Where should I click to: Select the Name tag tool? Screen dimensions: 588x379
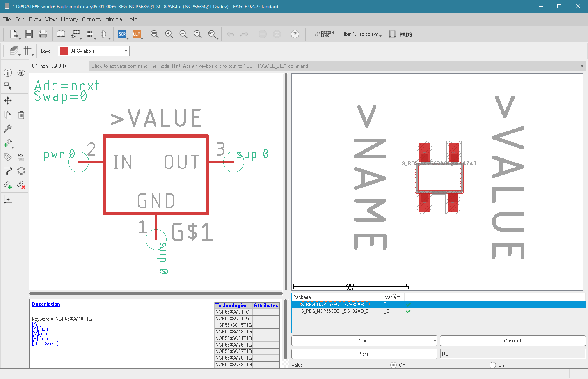[8, 157]
